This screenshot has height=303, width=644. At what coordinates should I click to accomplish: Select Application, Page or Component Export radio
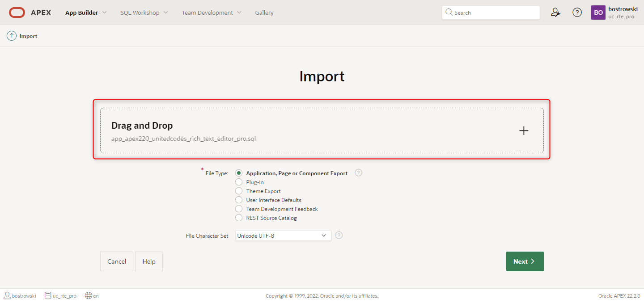click(239, 173)
